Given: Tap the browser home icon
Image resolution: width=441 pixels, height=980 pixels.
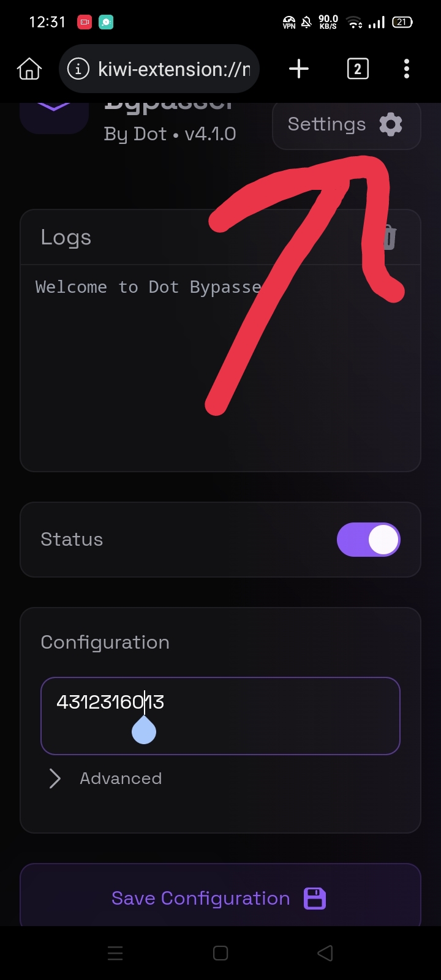Looking at the screenshot, I should [x=29, y=69].
